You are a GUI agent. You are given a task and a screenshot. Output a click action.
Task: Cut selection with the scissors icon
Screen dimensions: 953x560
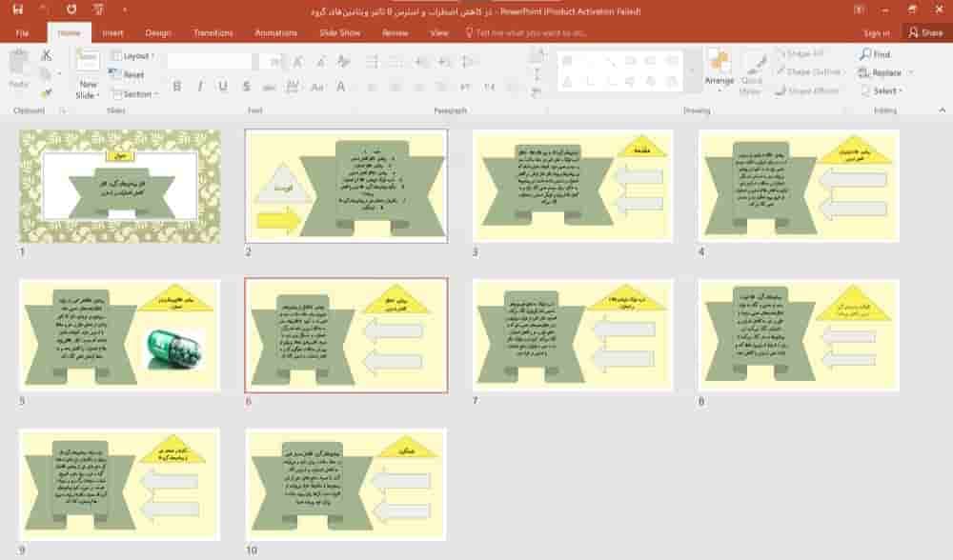tap(46, 55)
